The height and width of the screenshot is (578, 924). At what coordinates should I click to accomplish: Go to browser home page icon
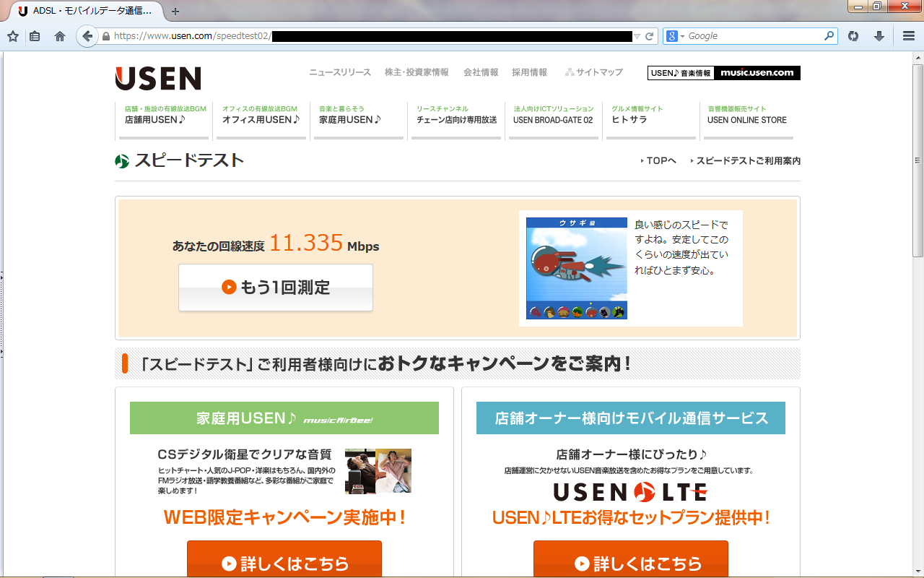pos(60,36)
